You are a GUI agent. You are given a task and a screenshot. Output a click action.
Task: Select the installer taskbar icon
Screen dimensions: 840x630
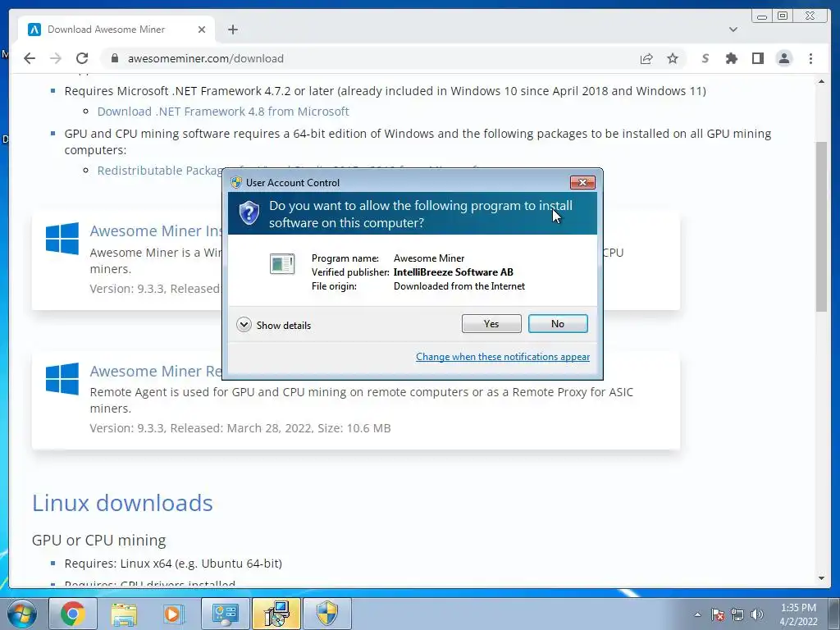(x=276, y=614)
